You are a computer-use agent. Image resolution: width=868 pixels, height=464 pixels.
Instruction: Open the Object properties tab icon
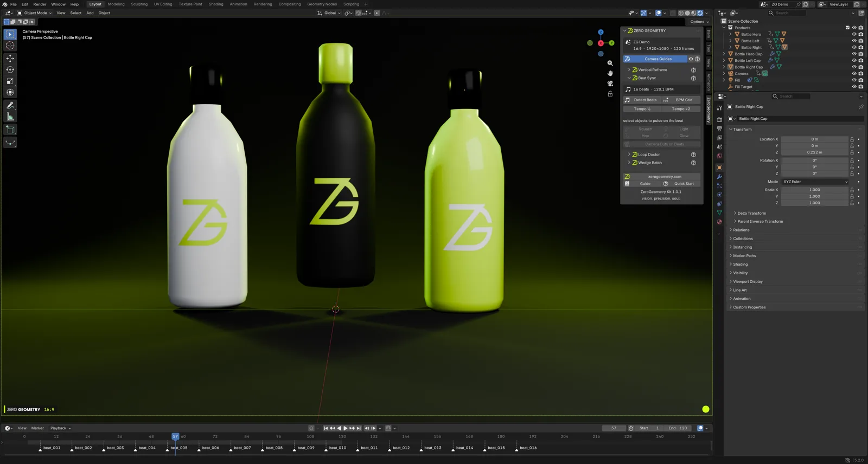[x=719, y=167]
